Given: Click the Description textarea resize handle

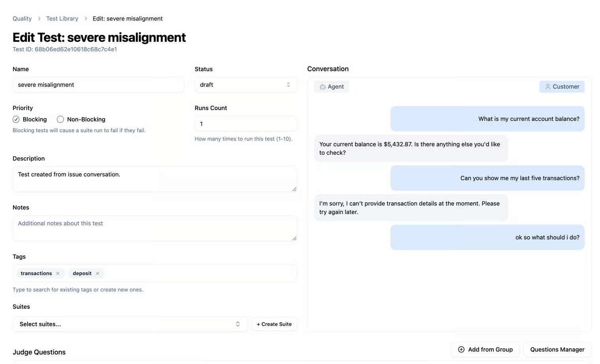Looking at the screenshot, I should [x=294, y=189].
